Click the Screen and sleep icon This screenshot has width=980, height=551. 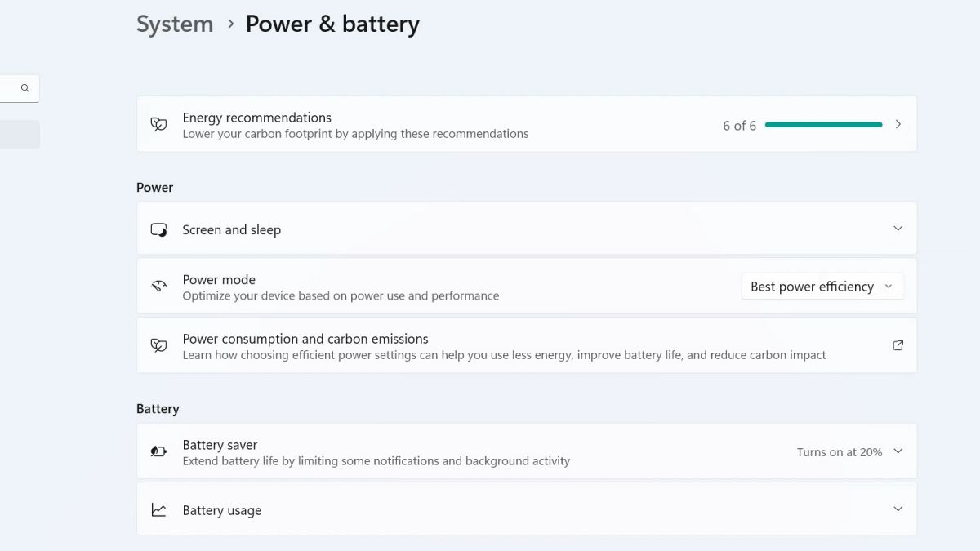point(158,229)
